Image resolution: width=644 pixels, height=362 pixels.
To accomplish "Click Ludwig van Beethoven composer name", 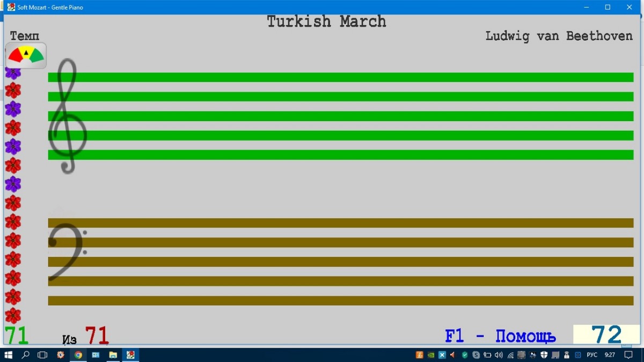I will (x=559, y=36).
